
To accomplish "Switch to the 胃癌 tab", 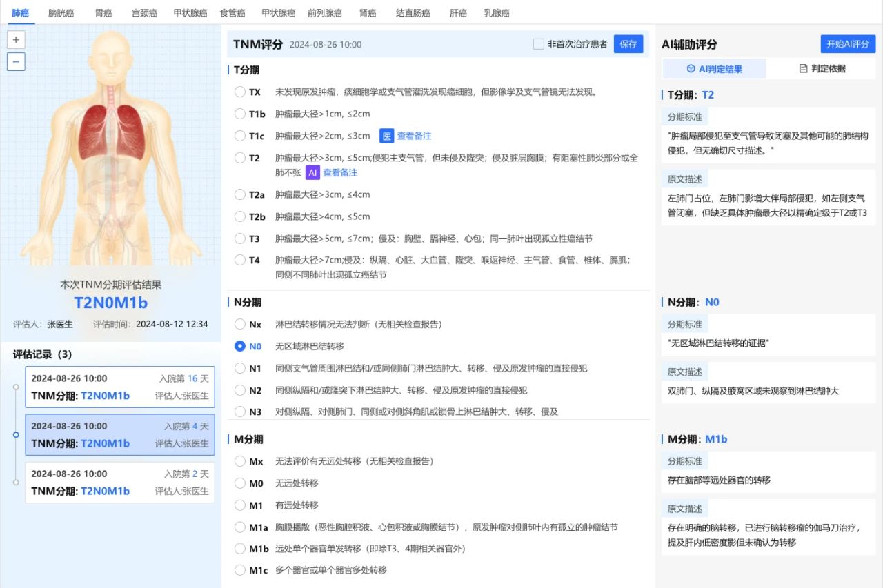I will (x=103, y=13).
